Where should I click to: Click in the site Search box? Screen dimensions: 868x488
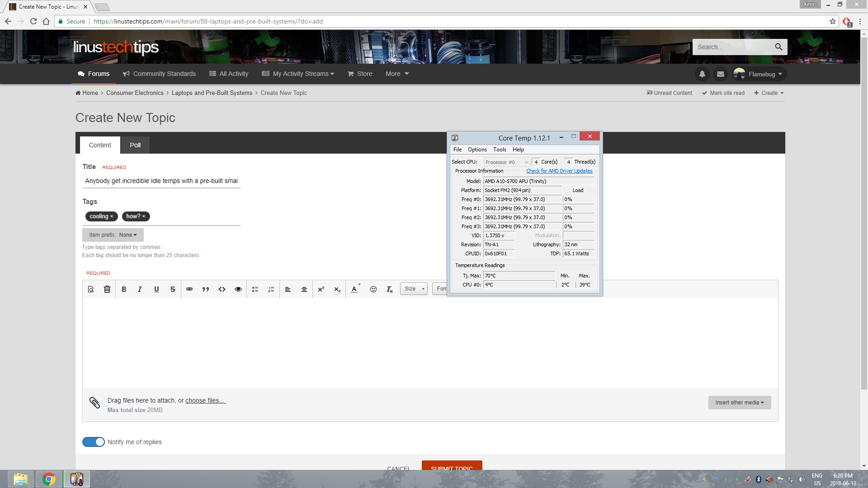732,47
